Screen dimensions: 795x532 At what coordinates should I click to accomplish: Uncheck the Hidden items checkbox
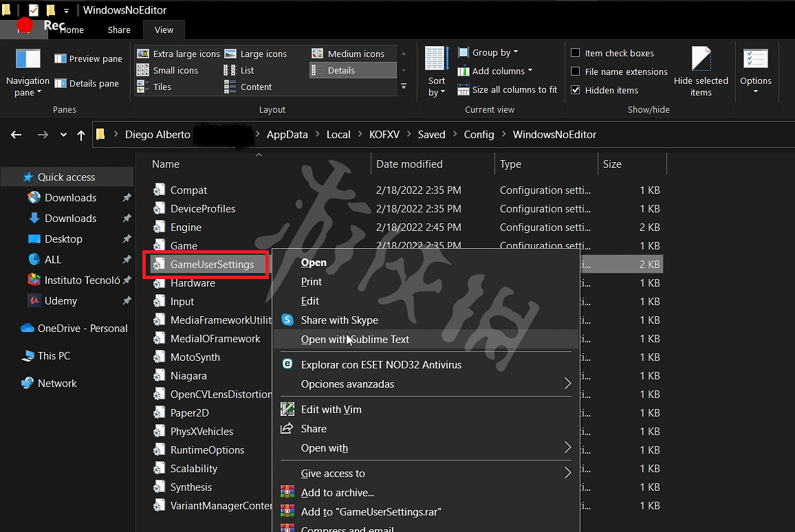point(576,90)
